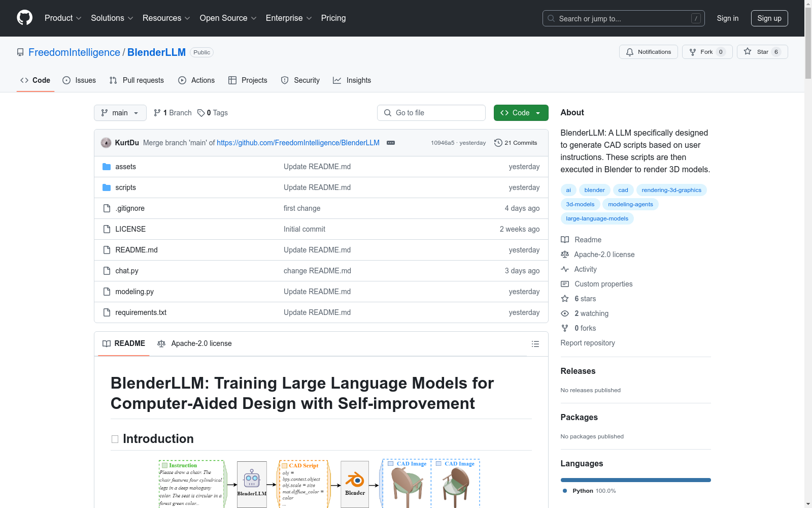This screenshot has width=812, height=508.
Task: Click the GitHub logo icon
Action: click(24, 18)
